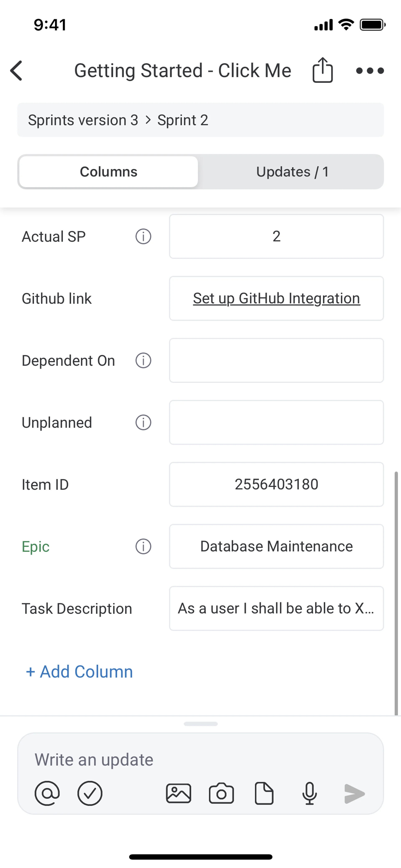This screenshot has width=401, height=868.
Task: Show info for Actual SP column
Action: pos(143,236)
